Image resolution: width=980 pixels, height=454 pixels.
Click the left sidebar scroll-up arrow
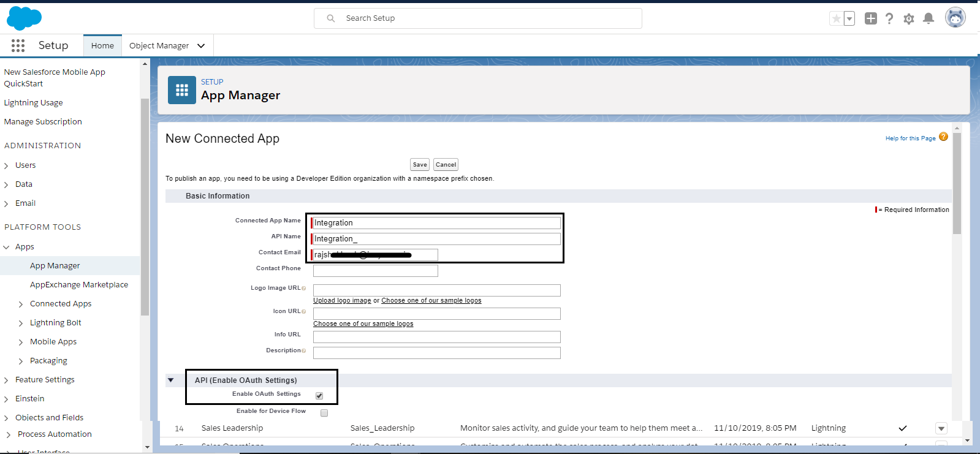(x=145, y=64)
